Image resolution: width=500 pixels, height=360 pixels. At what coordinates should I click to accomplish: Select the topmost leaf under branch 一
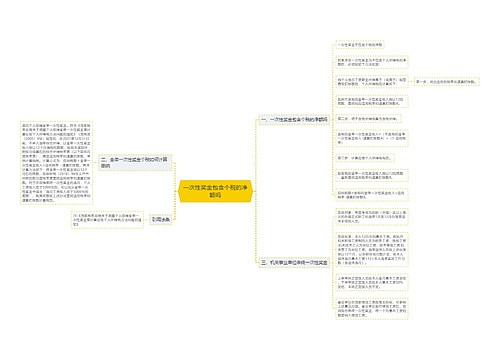pyautogui.click(x=360, y=45)
